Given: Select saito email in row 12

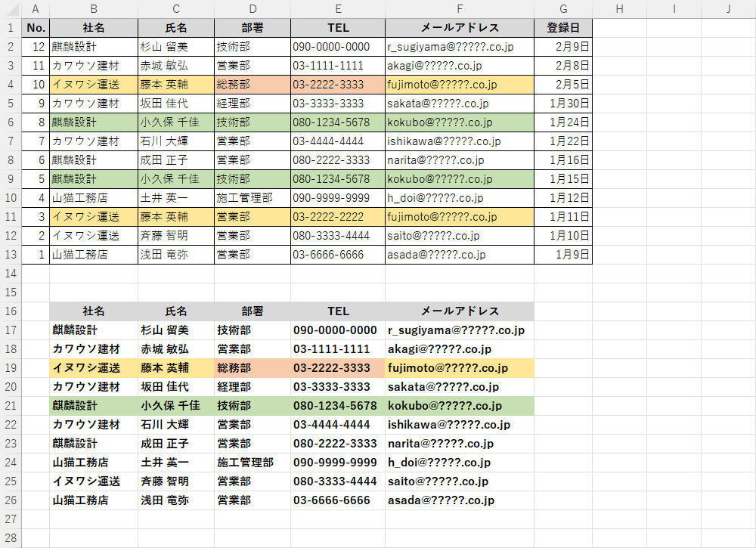Looking at the screenshot, I should pos(460,236).
